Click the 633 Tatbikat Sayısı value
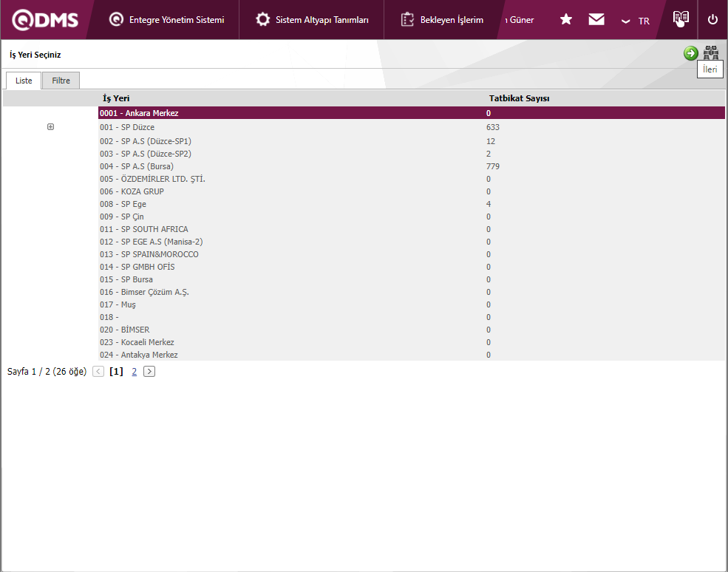 click(493, 127)
